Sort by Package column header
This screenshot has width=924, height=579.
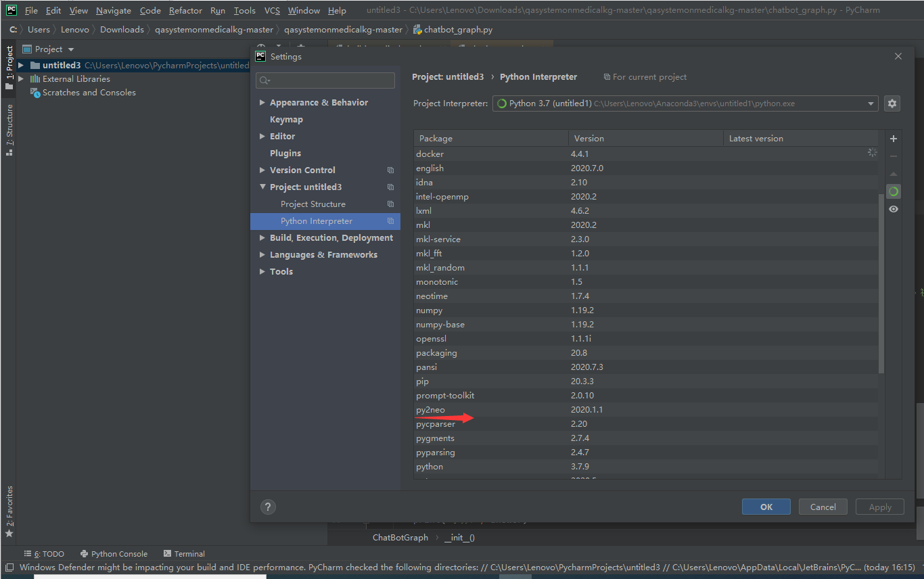point(492,139)
